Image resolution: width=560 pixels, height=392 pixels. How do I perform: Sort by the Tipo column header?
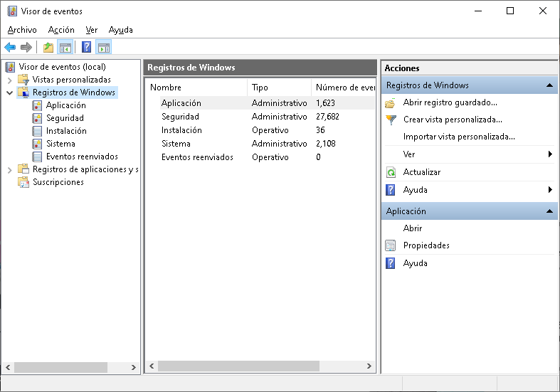(x=279, y=88)
